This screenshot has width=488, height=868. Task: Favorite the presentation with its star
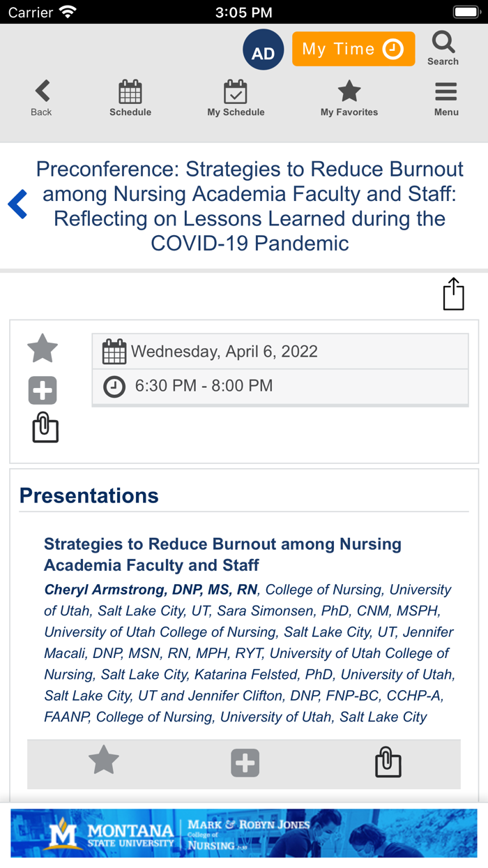click(104, 761)
